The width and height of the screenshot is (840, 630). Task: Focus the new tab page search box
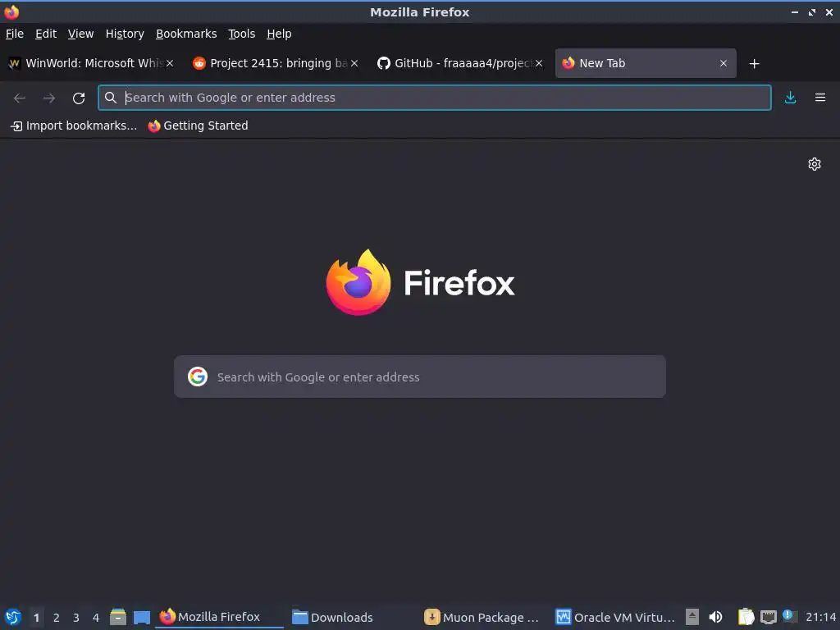[x=420, y=377]
